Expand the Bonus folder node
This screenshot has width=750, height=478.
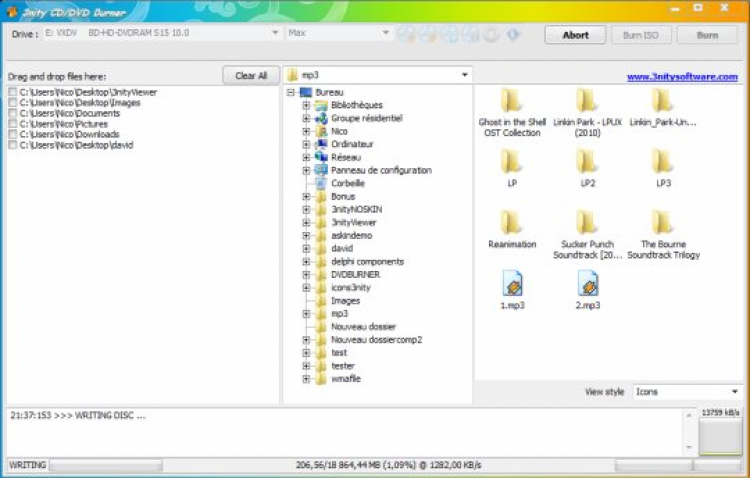pyautogui.click(x=306, y=197)
